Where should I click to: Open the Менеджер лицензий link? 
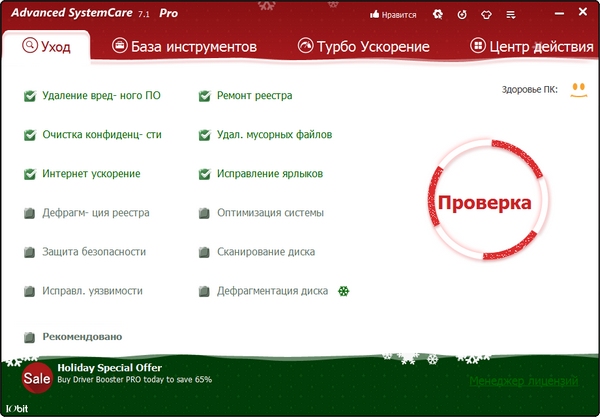pyautogui.click(x=523, y=381)
